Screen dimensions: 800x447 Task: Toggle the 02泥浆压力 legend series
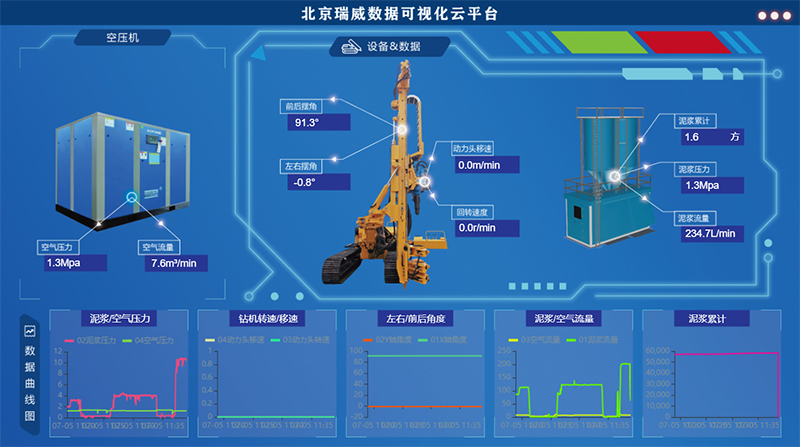point(90,340)
